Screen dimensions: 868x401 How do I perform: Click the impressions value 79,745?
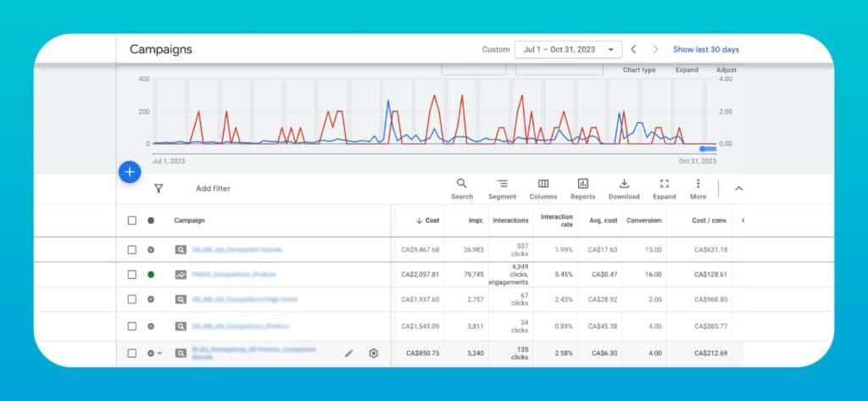coord(473,274)
